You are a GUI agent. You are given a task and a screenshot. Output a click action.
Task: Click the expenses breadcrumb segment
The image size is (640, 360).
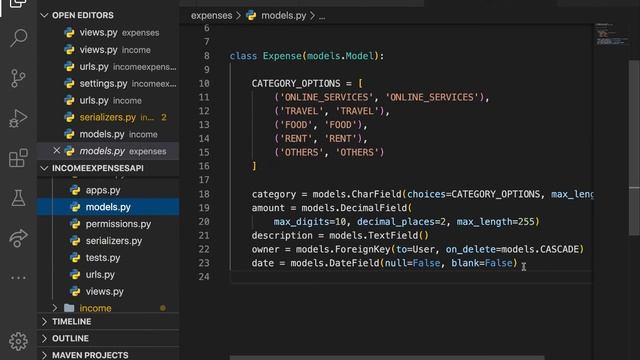(211, 16)
